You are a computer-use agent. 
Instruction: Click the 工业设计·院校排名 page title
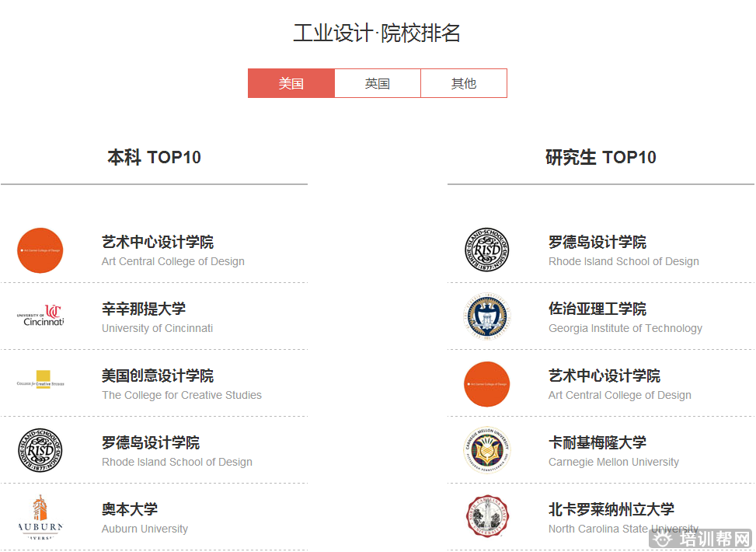pyautogui.click(x=377, y=33)
